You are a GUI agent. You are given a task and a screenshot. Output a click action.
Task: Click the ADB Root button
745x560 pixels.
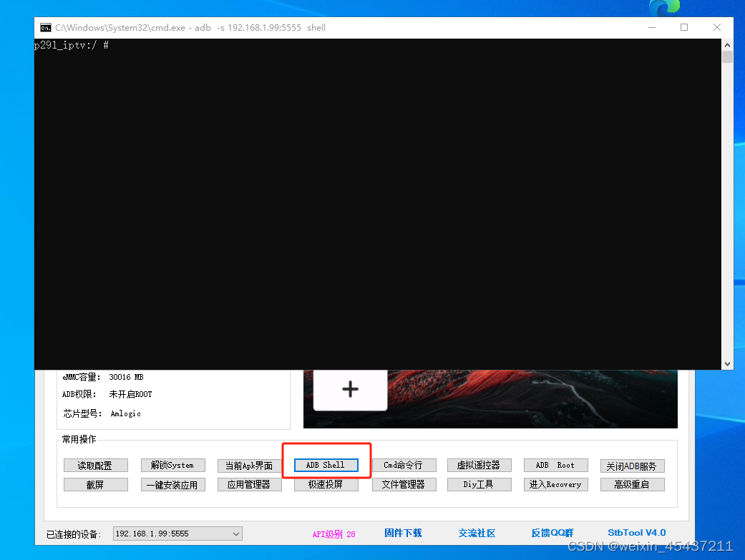coord(555,465)
